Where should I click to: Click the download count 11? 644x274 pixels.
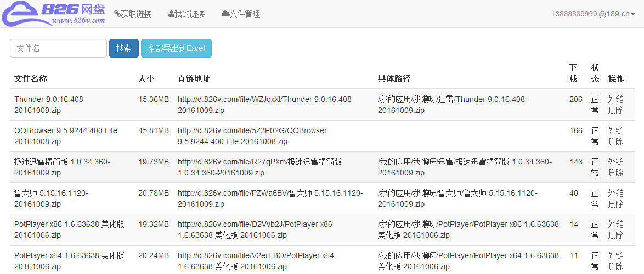[x=574, y=255]
